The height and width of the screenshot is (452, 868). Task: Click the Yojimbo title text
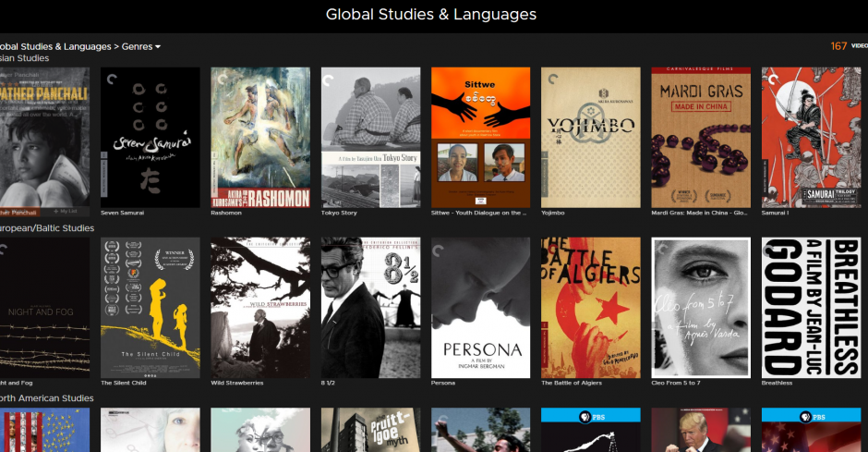[553, 213]
